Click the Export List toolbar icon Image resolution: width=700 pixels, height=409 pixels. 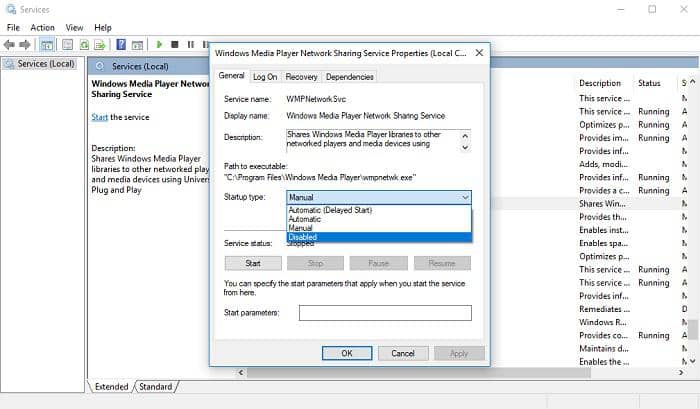tap(100, 45)
